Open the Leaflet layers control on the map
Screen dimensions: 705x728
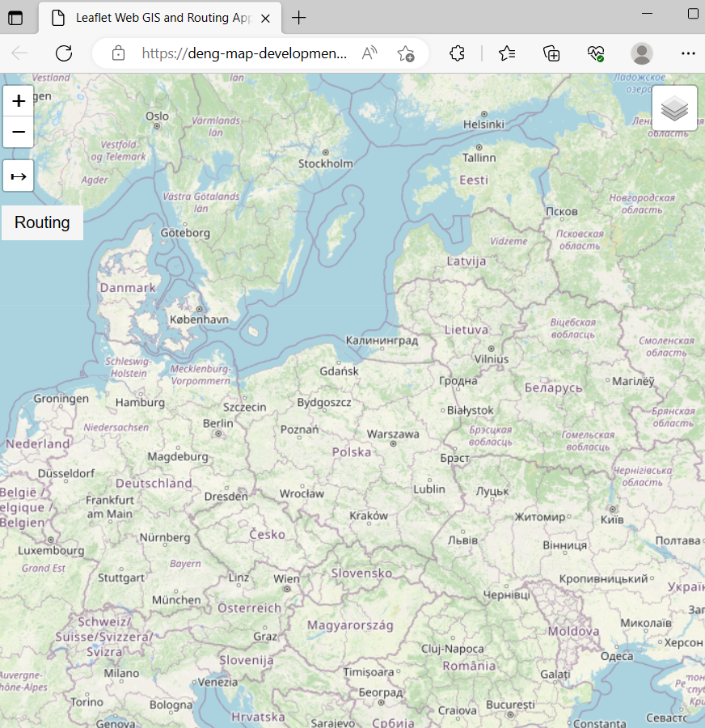point(674,108)
